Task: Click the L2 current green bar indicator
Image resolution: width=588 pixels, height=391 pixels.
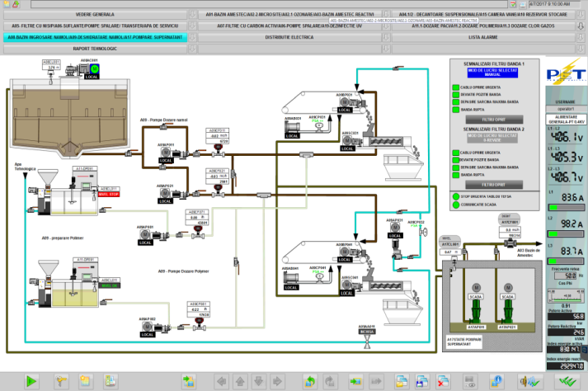Action: (x=566, y=233)
